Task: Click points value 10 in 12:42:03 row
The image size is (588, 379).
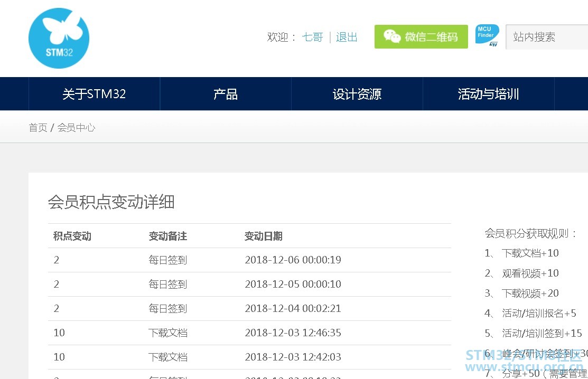Action: [59, 357]
